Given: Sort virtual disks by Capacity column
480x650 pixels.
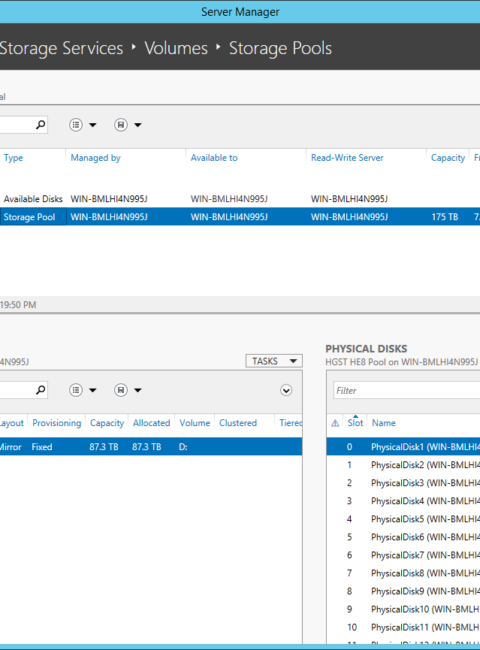Looking at the screenshot, I should coord(107,423).
